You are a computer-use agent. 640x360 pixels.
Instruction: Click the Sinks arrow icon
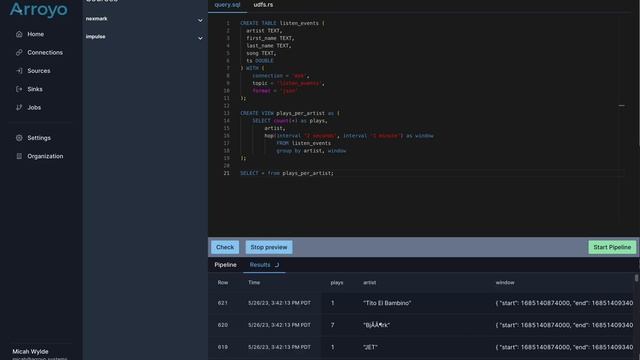point(19,89)
